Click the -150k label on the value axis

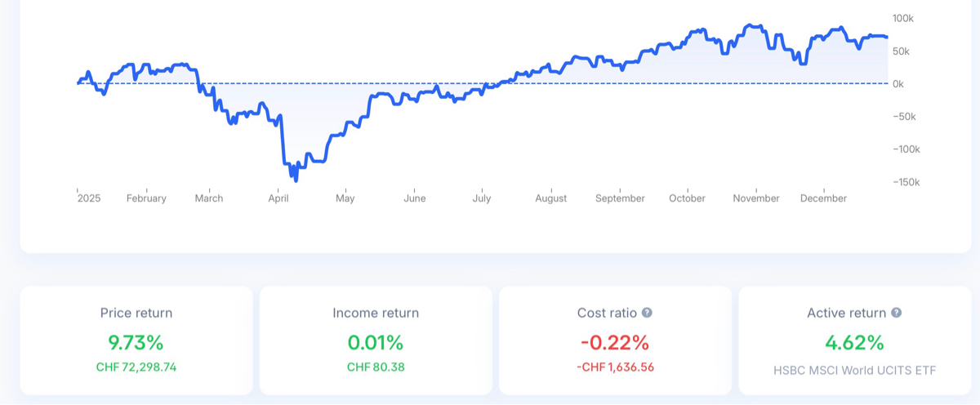click(x=905, y=182)
